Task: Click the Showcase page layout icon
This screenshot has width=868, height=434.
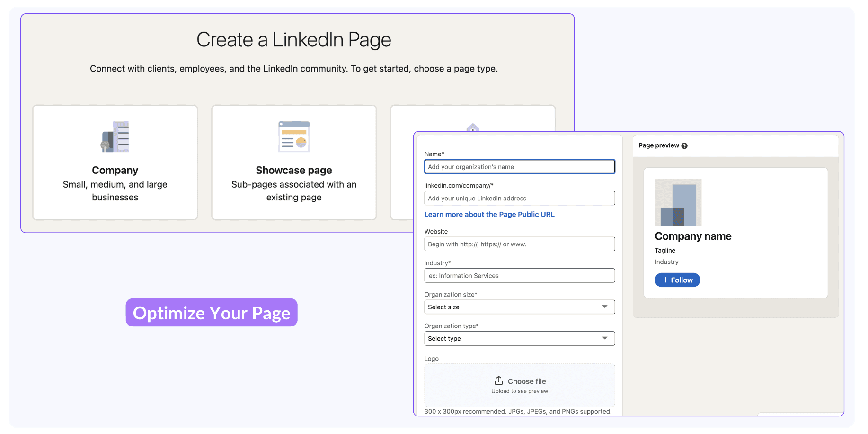Action: 294,137
